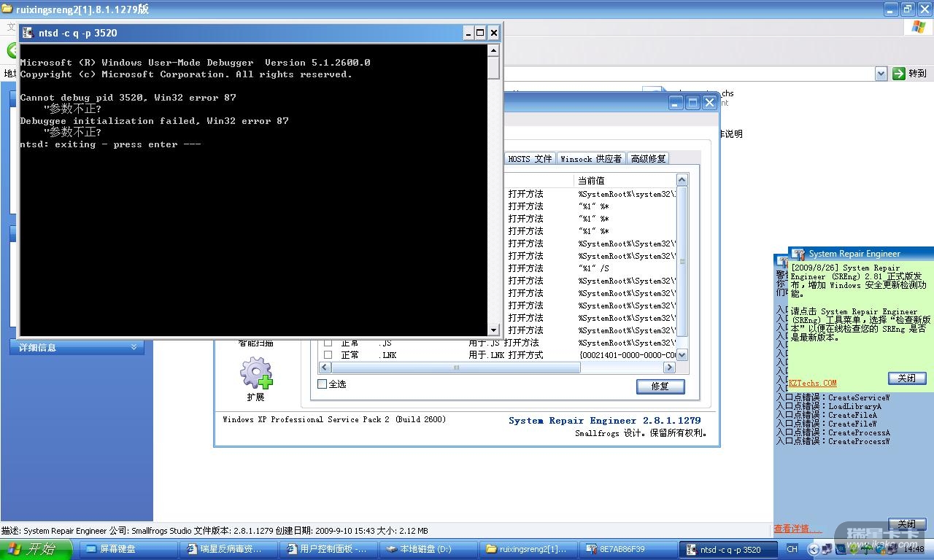This screenshot has width=934, height=560.
Task: Toggle the 全选 checkbox
Action: (323, 384)
